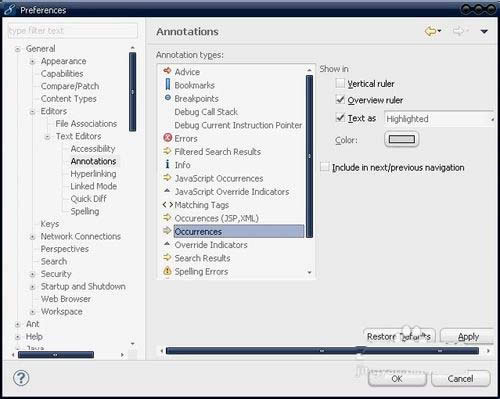This screenshot has height=399, width=500.
Task: Click the JavaScript Override Indicators triangle icon
Action: pyautogui.click(x=167, y=191)
